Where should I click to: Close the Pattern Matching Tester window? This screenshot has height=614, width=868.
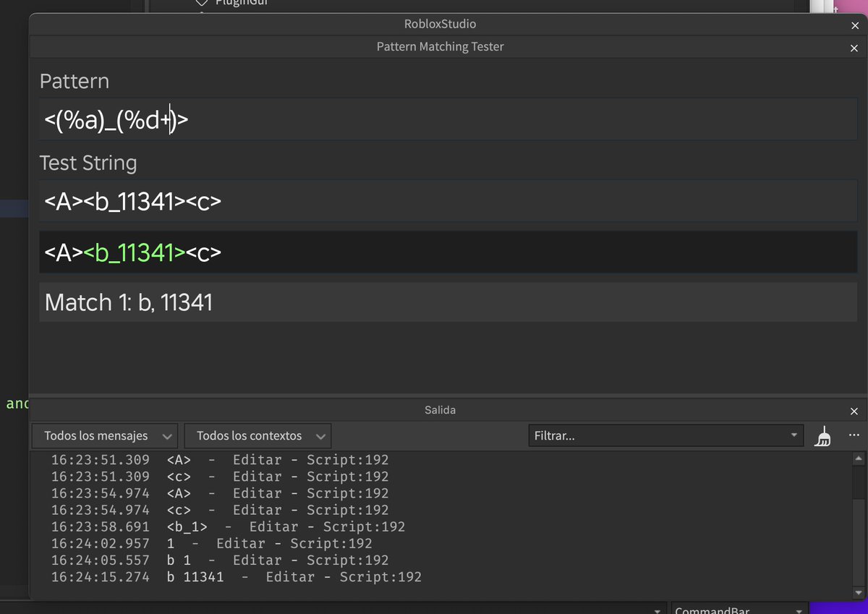(x=854, y=48)
